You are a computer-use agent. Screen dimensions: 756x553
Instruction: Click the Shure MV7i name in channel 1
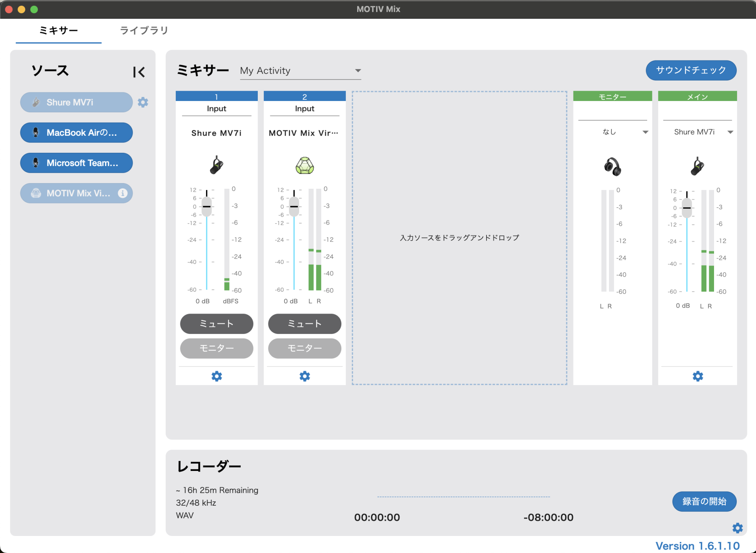click(217, 133)
